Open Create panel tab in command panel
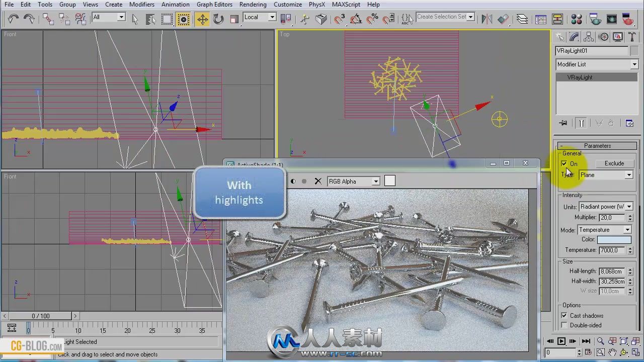Viewport: 644px width, 362px height. tap(559, 37)
